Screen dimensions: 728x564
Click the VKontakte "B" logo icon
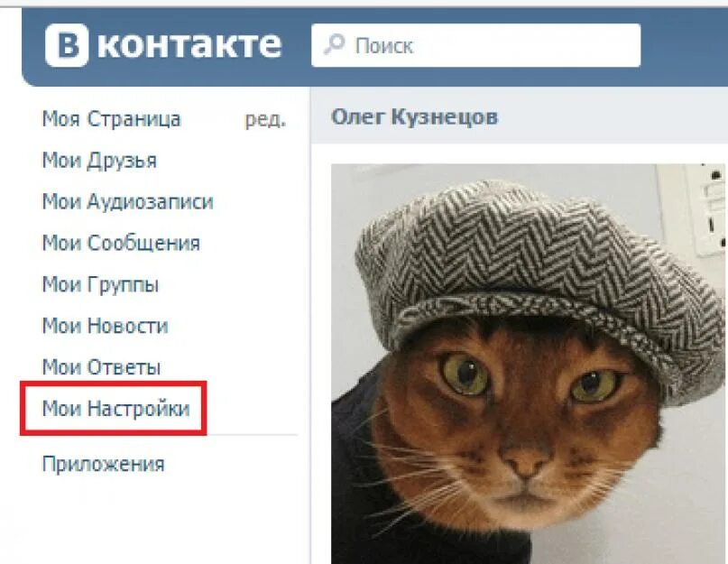67,45
